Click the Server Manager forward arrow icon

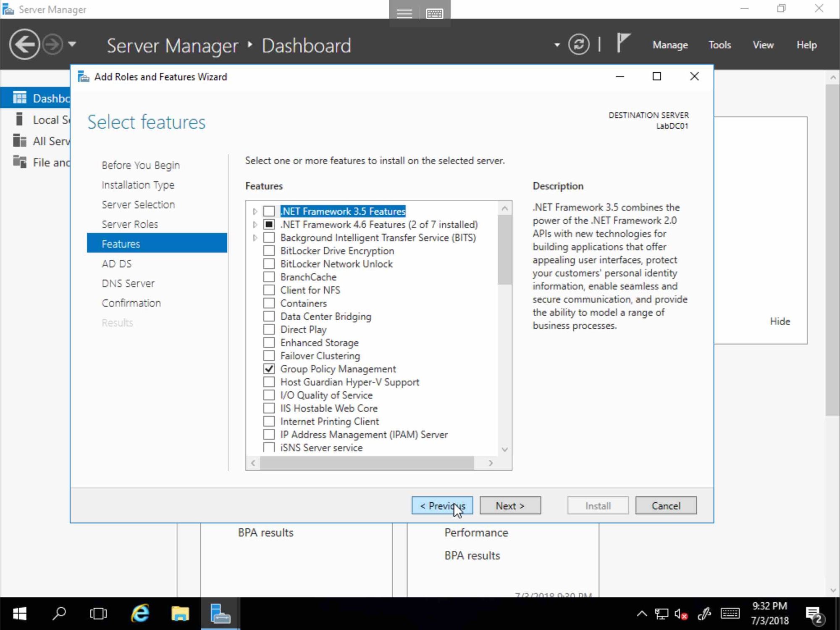[53, 44]
